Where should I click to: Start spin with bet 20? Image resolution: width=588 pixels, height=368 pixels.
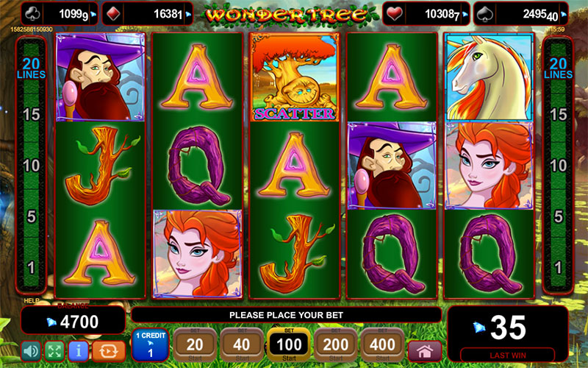pyautogui.click(x=195, y=344)
